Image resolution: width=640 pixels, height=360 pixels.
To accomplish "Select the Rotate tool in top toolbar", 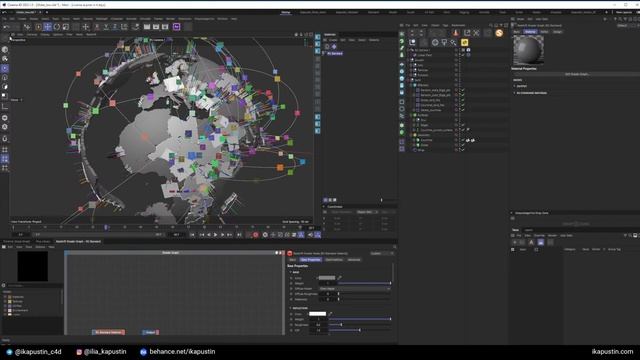I will (57, 27).
